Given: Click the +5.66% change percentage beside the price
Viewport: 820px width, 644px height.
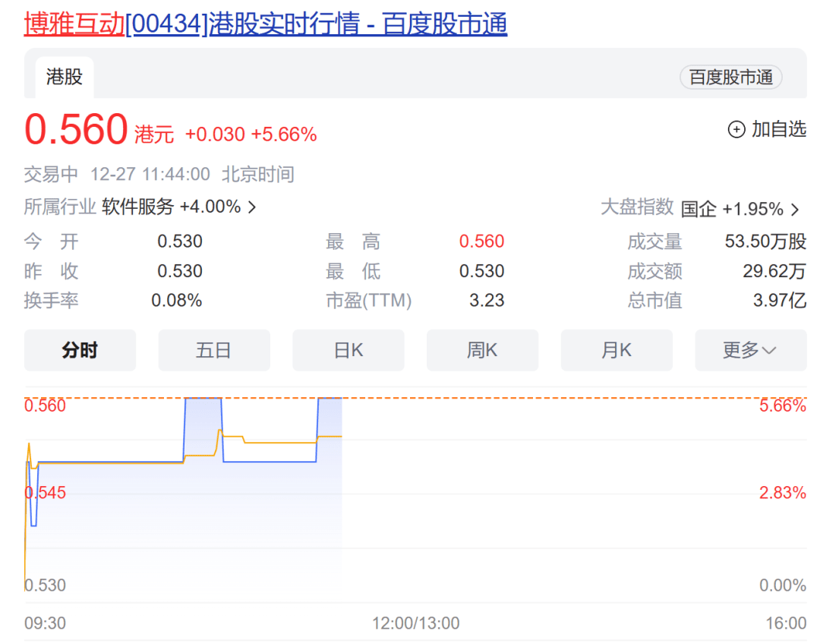Looking at the screenshot, I should point(284,134).
